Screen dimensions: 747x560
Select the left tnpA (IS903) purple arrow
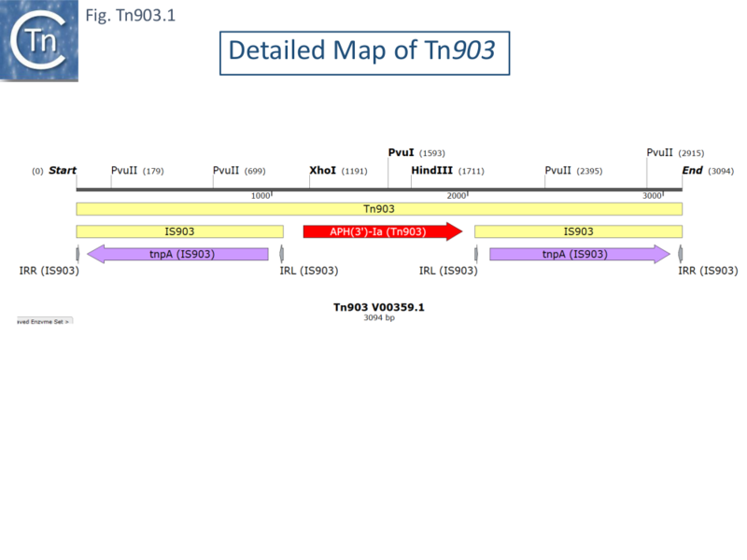(x=176, y=254)
